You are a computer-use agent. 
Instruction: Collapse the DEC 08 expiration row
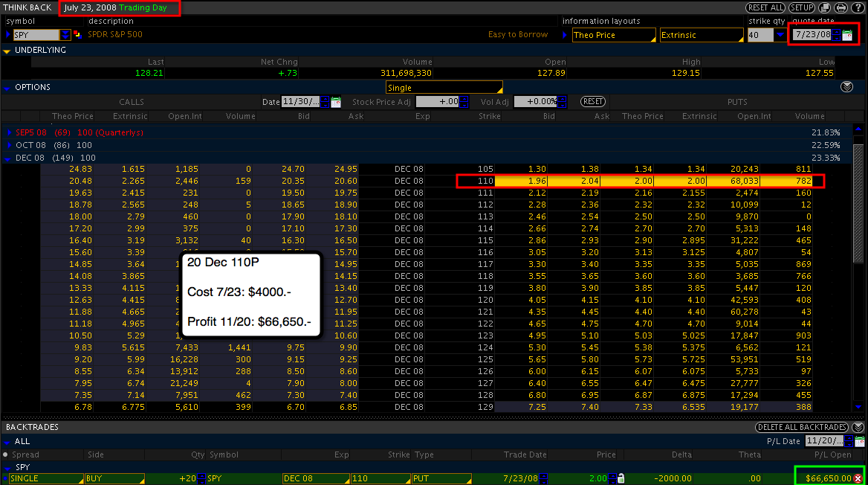pyautogui.click(x=9, y=158)
